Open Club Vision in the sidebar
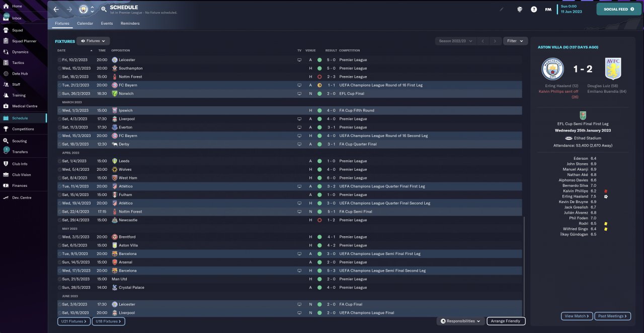644x333 pixels. [23, 175]
